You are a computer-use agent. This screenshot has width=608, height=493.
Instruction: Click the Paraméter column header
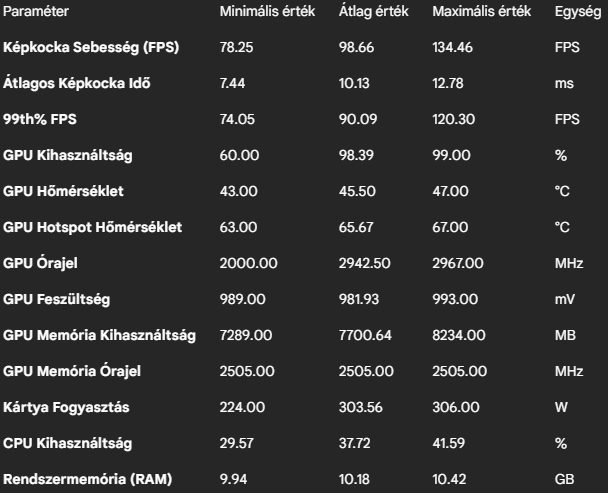pos(36,11)
